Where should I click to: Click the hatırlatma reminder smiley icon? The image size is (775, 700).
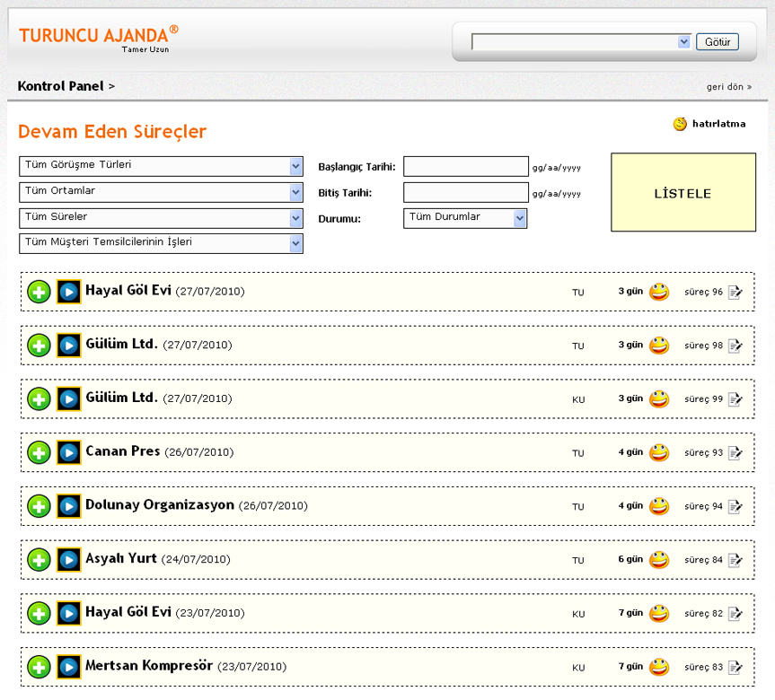pyautogui.click(x=680, y=124)
